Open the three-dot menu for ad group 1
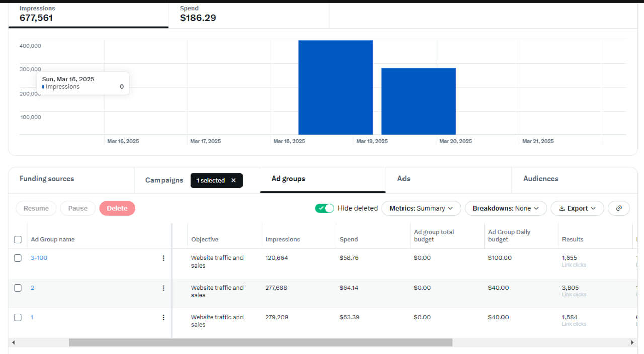 click(163, 318)
